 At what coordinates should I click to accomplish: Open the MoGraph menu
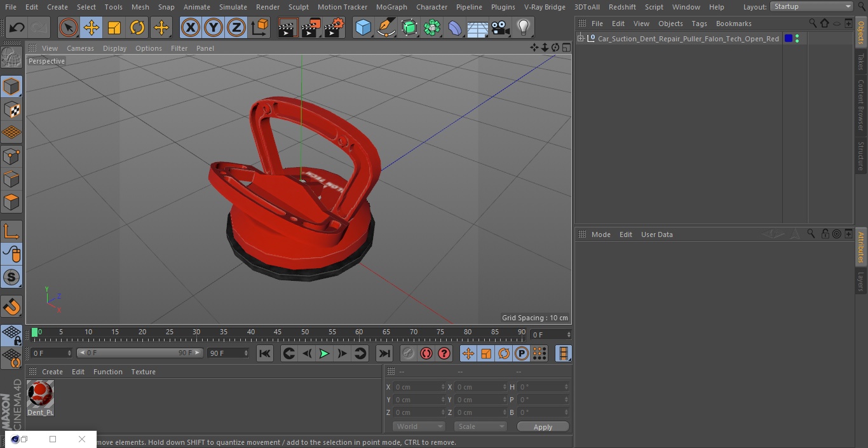[x=391, y=7]
